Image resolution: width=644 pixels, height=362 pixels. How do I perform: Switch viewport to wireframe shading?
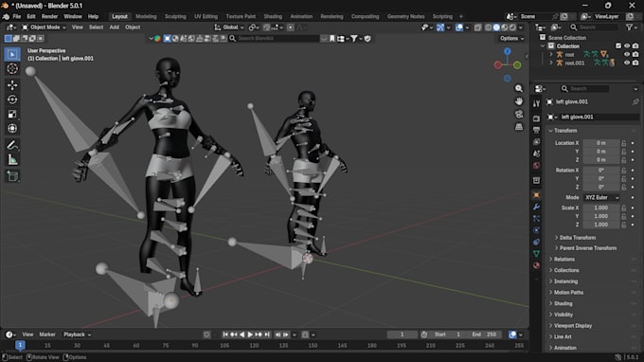(x=489, y=27)
